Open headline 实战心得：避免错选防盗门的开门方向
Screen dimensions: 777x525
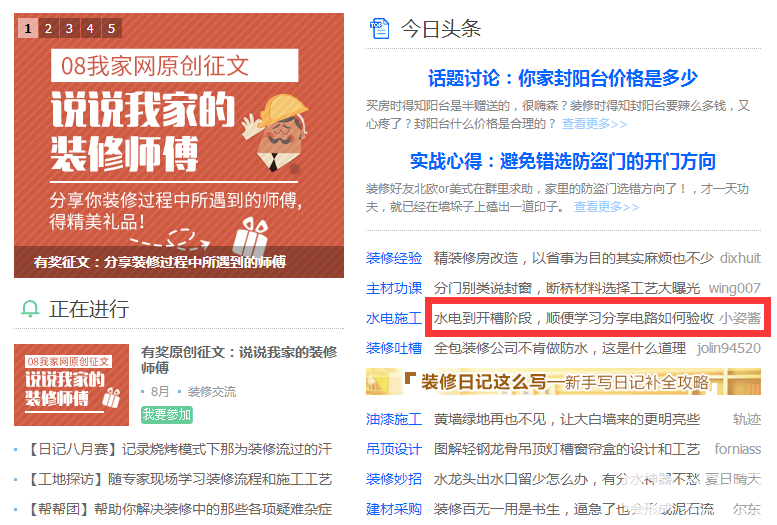point(563,162)
